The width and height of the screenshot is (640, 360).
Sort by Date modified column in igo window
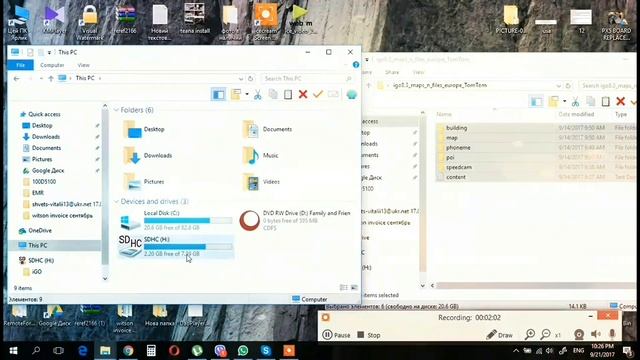576,115
